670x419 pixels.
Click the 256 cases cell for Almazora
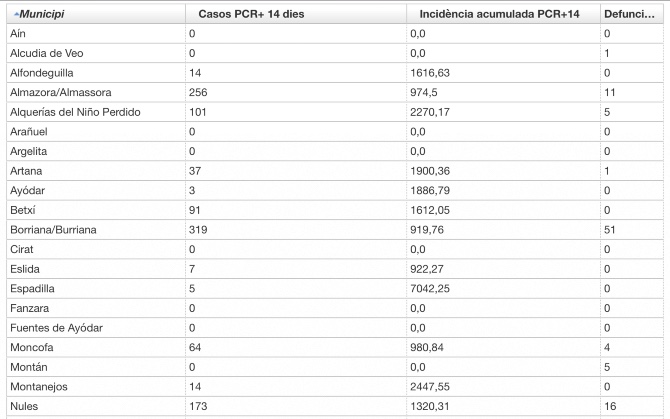(200, 92)
